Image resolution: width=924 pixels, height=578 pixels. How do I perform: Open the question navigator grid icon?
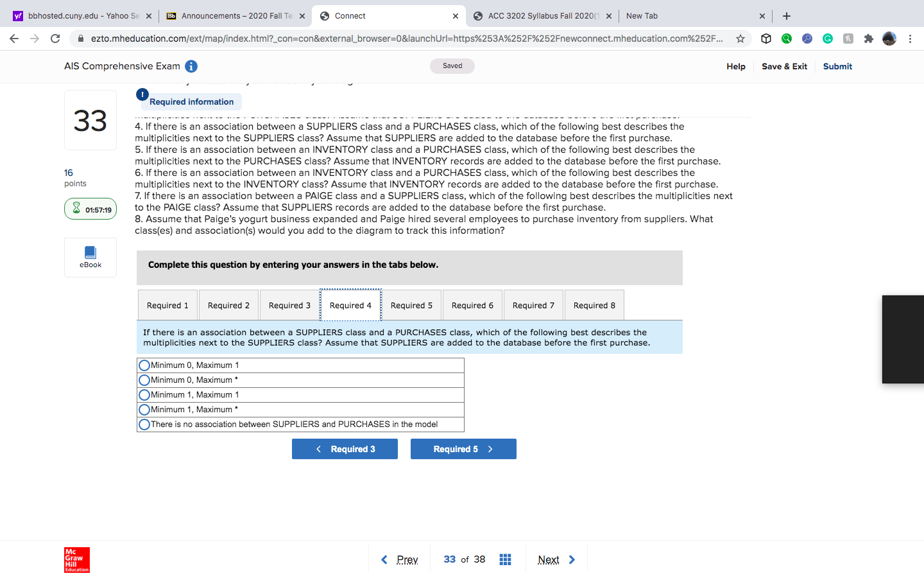coord(505,559)
